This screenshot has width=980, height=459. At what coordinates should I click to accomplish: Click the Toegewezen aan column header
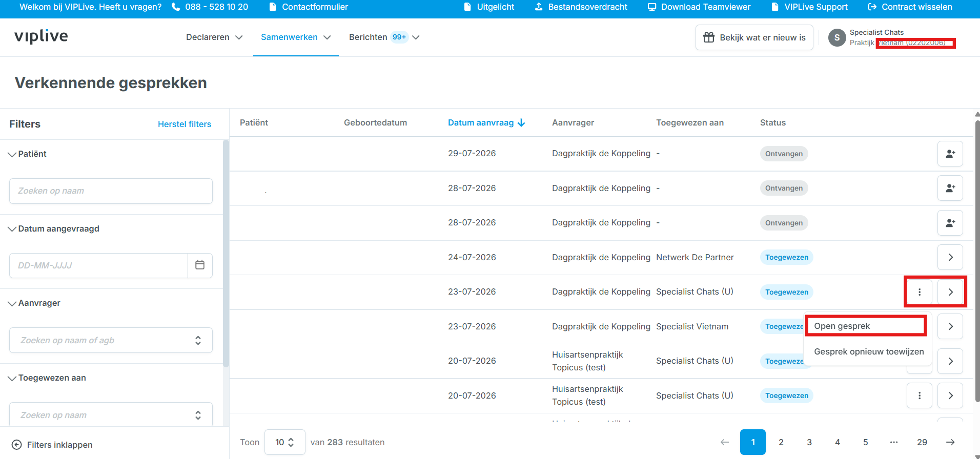[690, 122]
